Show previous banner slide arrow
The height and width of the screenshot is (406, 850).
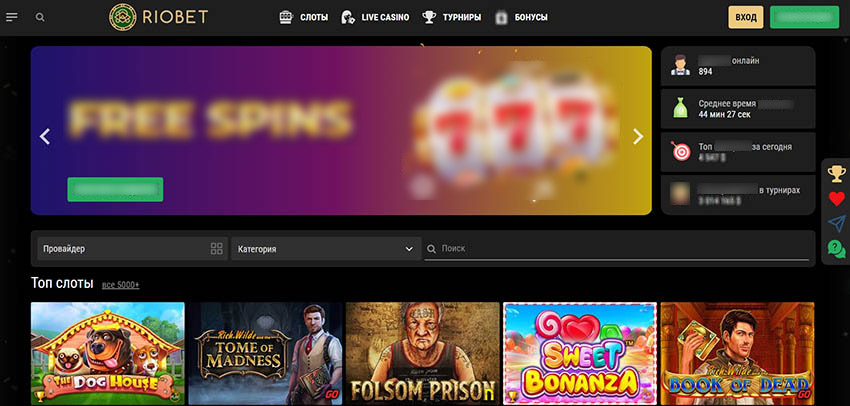[x=45, y=137]
